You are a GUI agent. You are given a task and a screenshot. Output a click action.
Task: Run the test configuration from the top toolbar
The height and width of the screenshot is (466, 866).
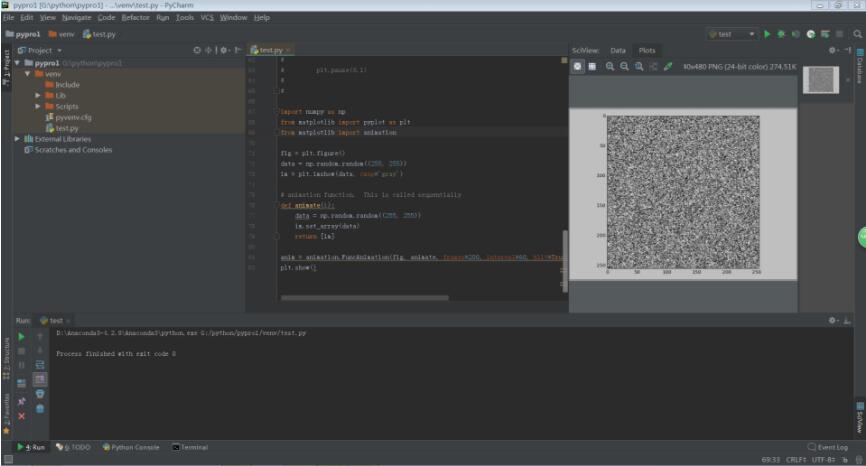click(767, 34)
